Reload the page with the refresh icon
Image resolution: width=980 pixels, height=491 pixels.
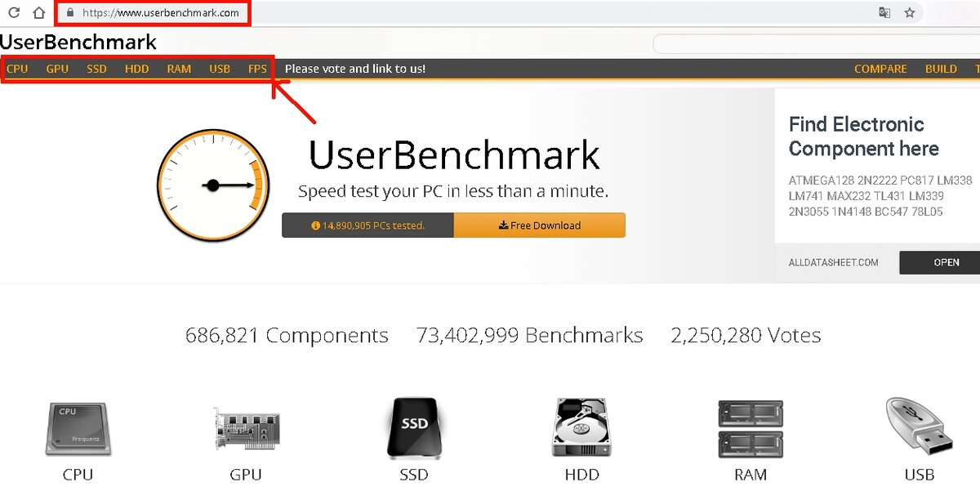tap(14, 12)
